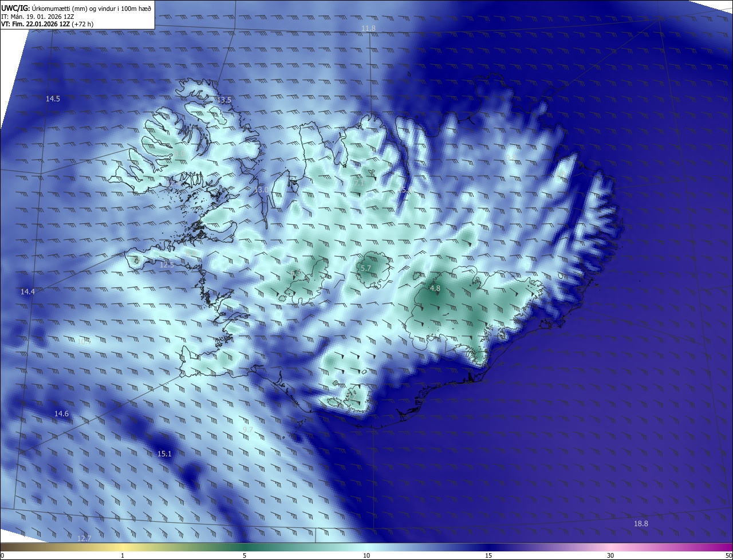Screen dimensions: 733x560
Task: Click the value 18.8 in the southeast corner
Action: point(641,524)
